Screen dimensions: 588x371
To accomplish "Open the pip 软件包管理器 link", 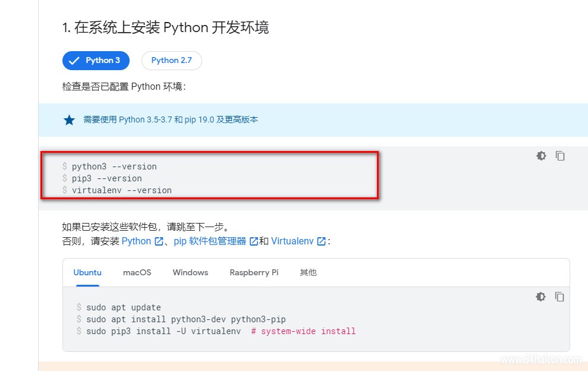I will coord(210,241).
